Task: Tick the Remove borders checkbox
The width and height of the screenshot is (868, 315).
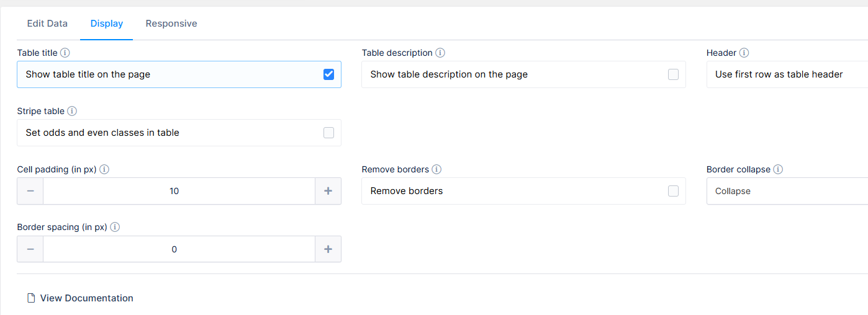Action: coord(674,191)
